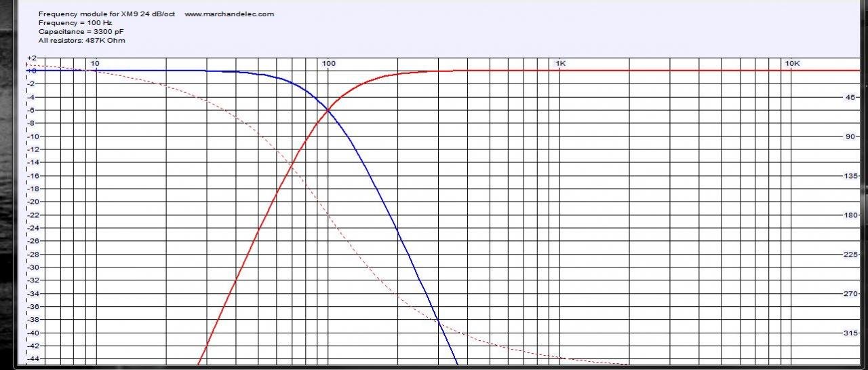The height and width of the screenshot is (370, 868).
Task: Click the 180 phase axis label
Action: tap(850, 215)
